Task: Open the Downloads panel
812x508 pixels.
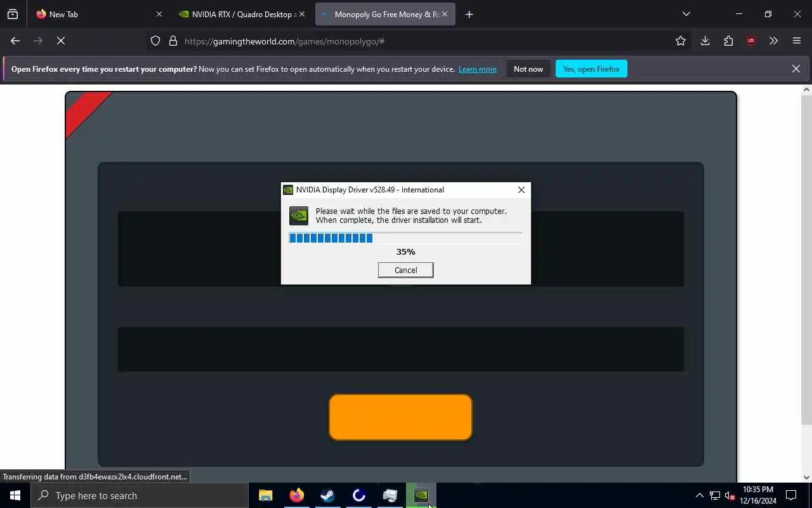Action: click(x=705, y=41)
